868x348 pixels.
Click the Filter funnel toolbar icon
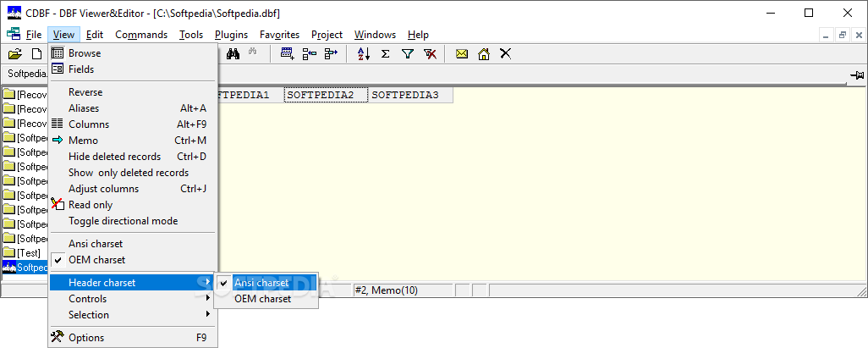click(408, 53)
